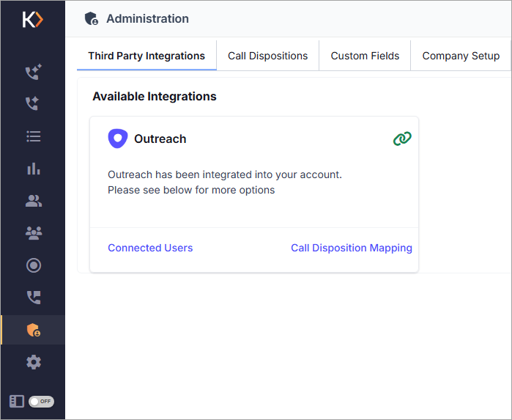
Task: Click the green chain link icon on Outreach
Action: click(402, 139)
